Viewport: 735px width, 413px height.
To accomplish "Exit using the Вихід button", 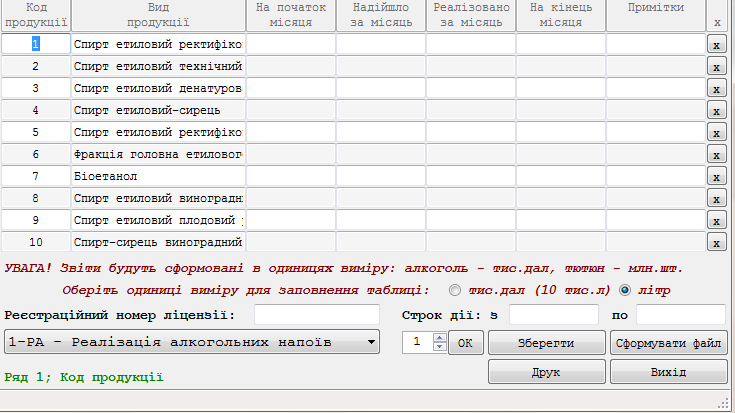I will [x=668, y=371].
